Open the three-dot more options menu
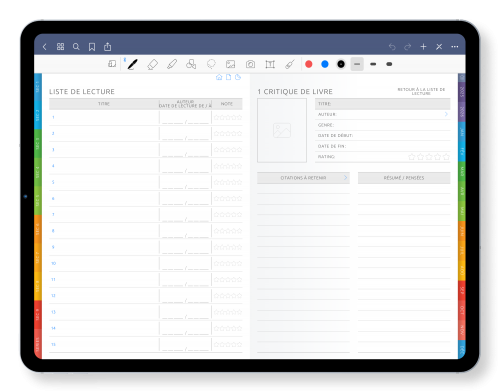Image resolution: width=500 pixels, height=392 pixels. coord(455,47)
